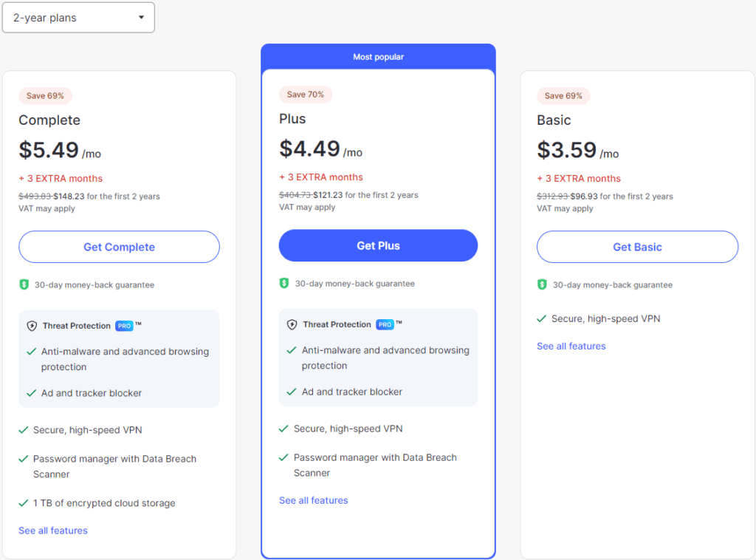The height and width of the screenshot is (560, 756).
Task: Click Ad and tracker blocker in Plus plan
Action: click(x=352, y=392)
